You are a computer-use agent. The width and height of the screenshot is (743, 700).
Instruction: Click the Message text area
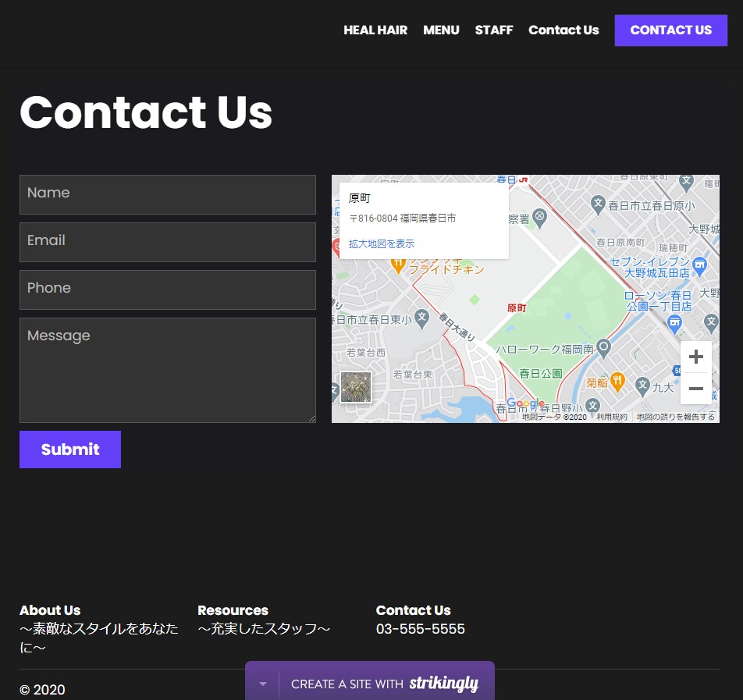click(168, 370)
